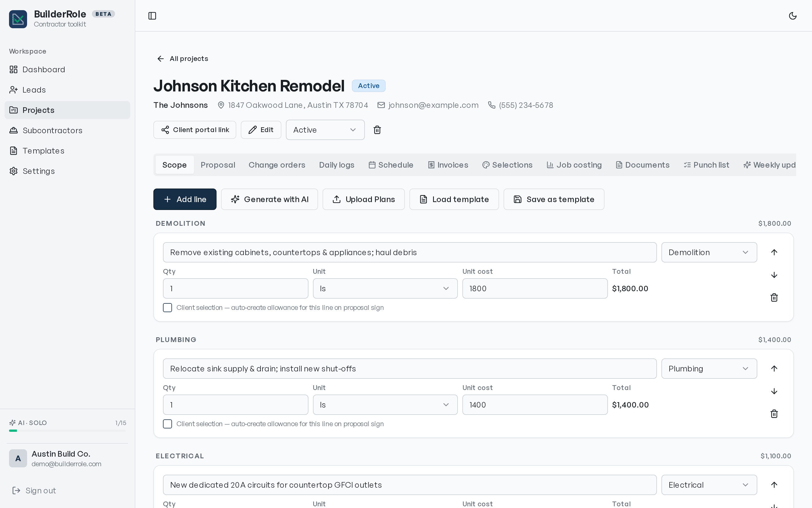Open demolition line Unit dropdown
812x508 pixels.
[385, 288]
